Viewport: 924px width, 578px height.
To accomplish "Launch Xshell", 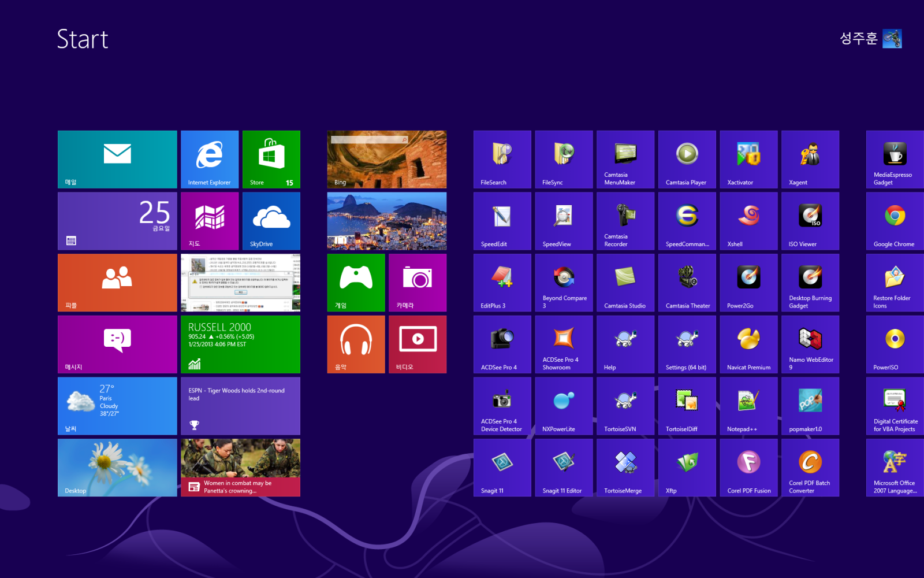I will tap(749, 221).
